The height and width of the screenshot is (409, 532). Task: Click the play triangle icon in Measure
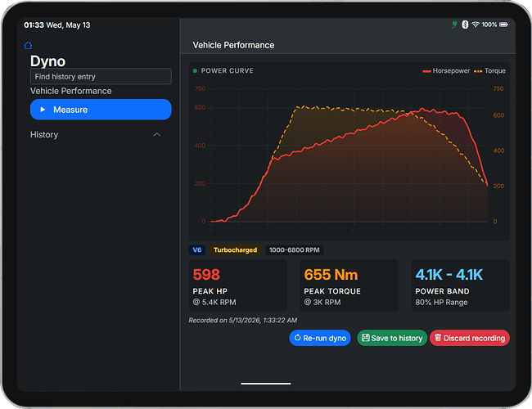[x=43, y=110]
